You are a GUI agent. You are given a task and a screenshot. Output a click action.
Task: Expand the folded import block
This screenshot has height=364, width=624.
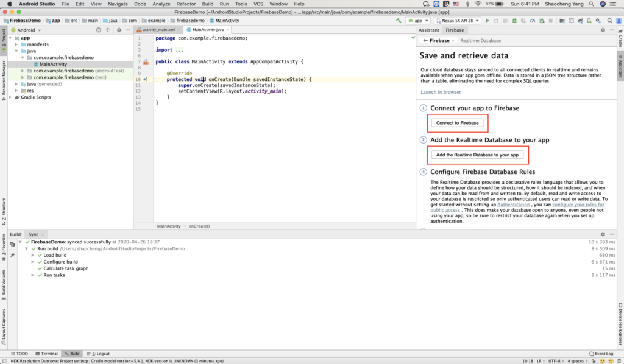tap(153, 50)
